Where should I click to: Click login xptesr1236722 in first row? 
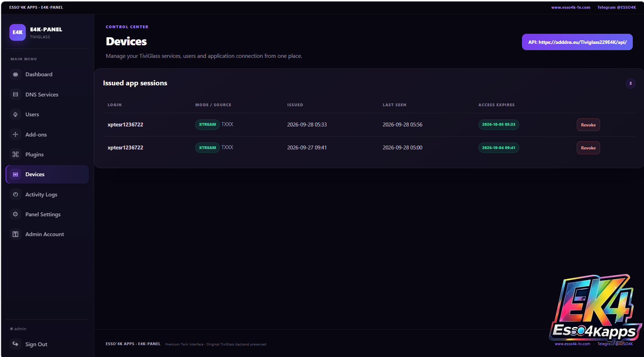(x=125, y=124)
